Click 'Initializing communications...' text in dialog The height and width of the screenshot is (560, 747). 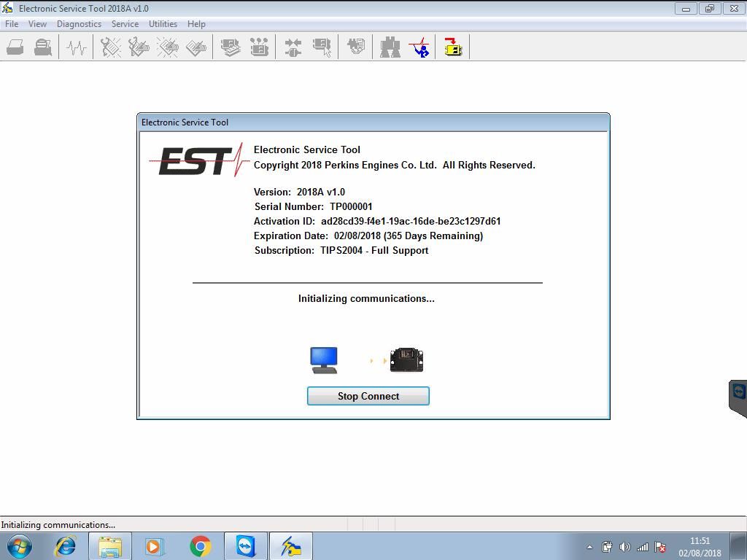tap(366, 298)
